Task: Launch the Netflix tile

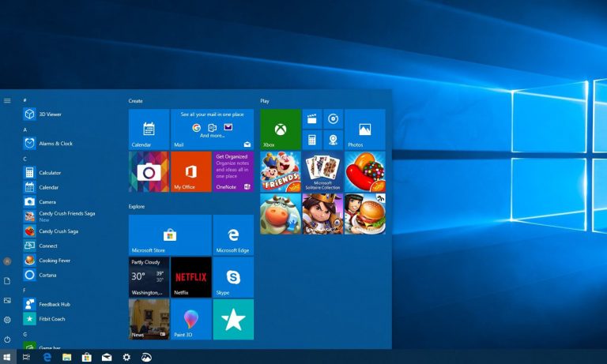Action: tap(191, 277)
